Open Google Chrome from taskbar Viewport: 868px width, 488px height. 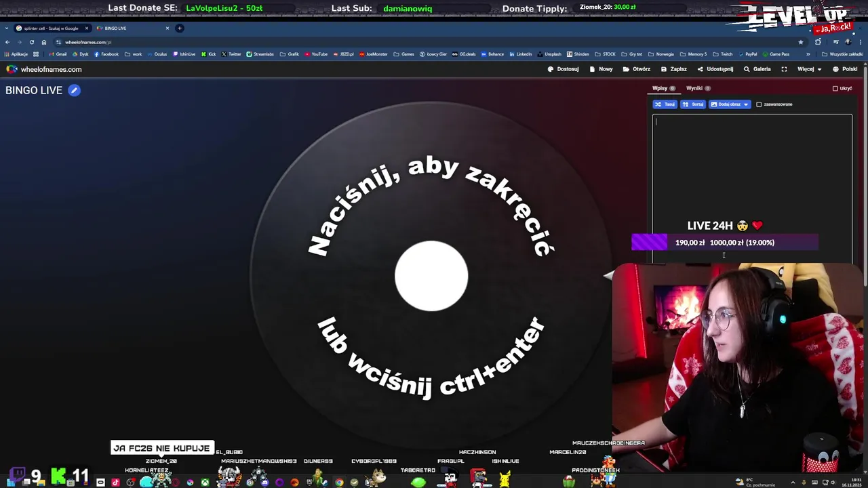[x=339, y=483]
